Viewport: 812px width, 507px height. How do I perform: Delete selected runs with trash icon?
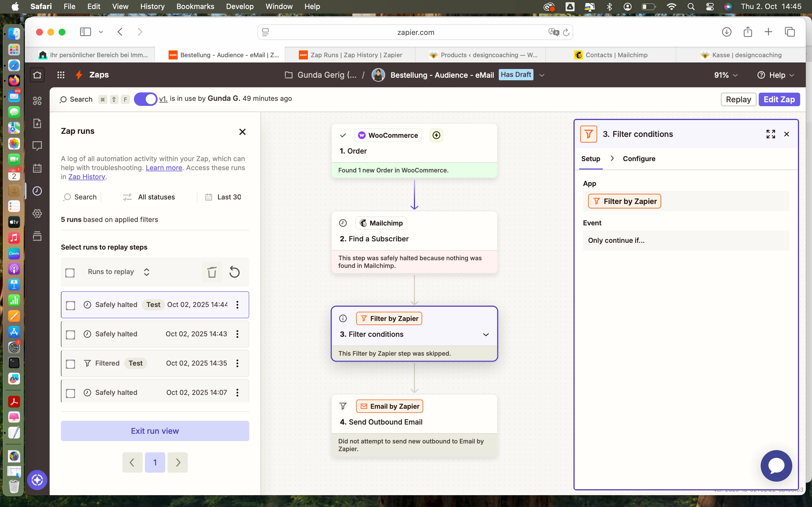212,272
